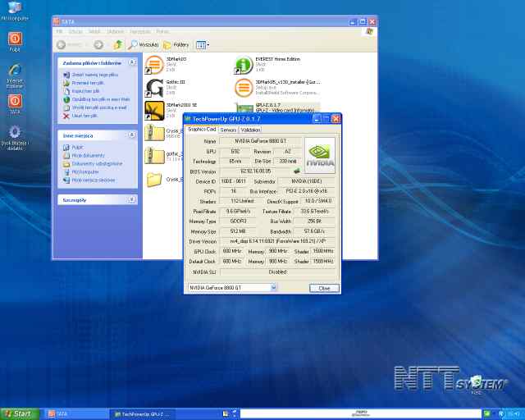Click the 512 MB memory size value
525x420 pixels.
238,231
